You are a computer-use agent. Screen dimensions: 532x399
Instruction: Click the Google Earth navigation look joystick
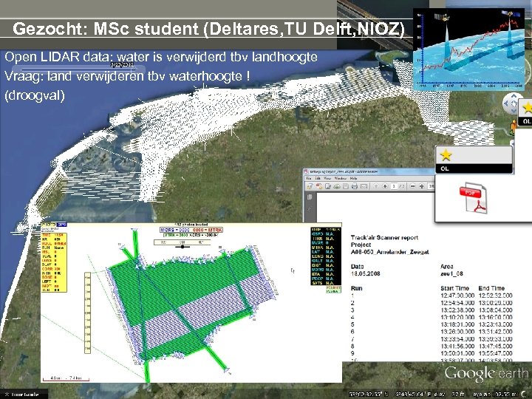tap(512, 103)
